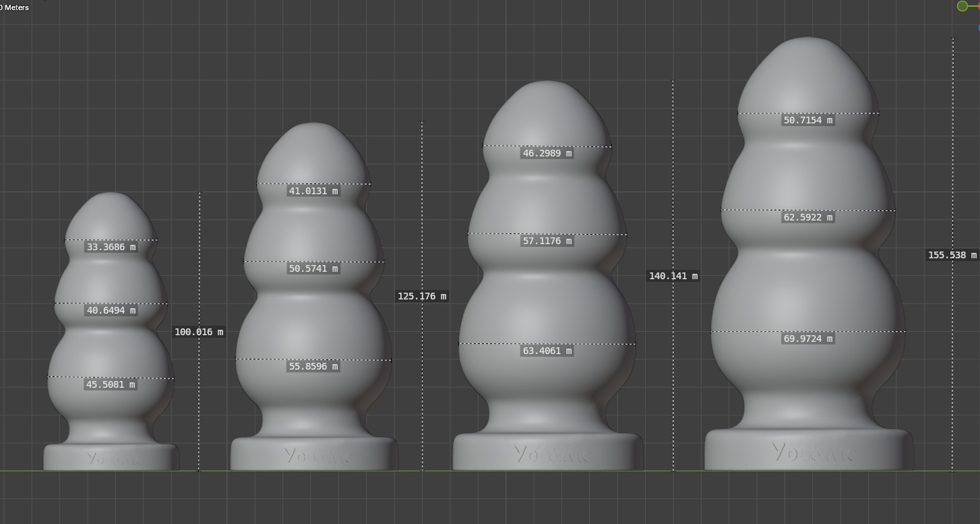Click the 50.5741 m measurement label
Image resolution: width=980 pixels, height=524 pixels.
(x=313, y=269)
